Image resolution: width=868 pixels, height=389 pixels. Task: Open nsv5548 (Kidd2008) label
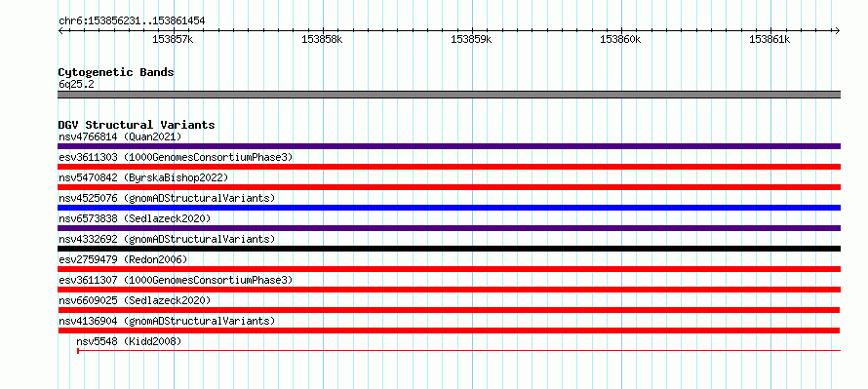click(x=129, y=341)
